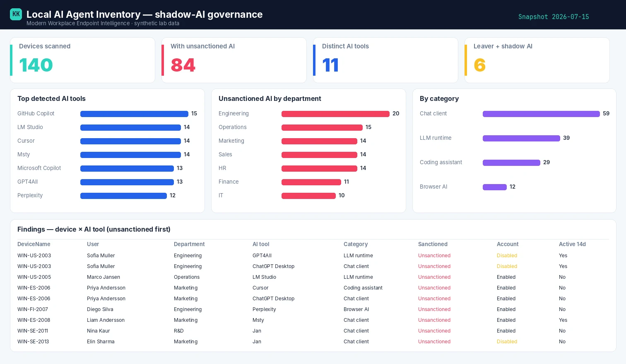Image resolution: width=626 pixels, height=364 pixels.
Task: Click the Finance department bar
Action: [311, 182]
